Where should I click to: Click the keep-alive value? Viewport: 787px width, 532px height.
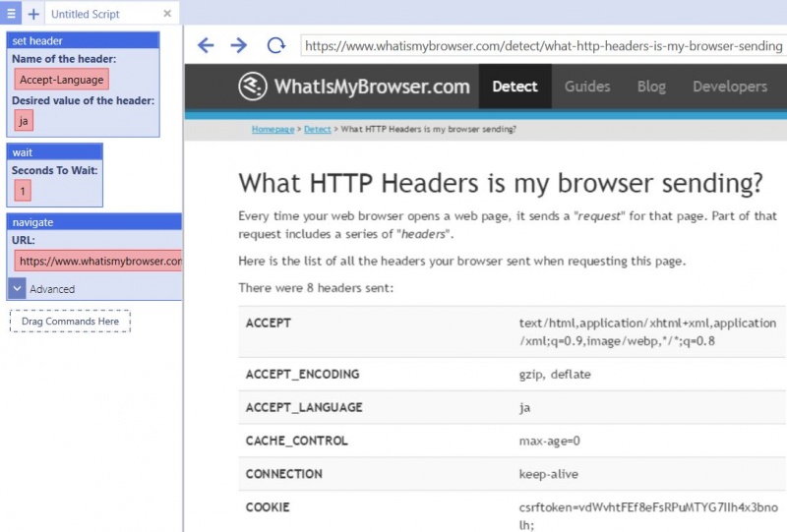[x=549, y=474]
